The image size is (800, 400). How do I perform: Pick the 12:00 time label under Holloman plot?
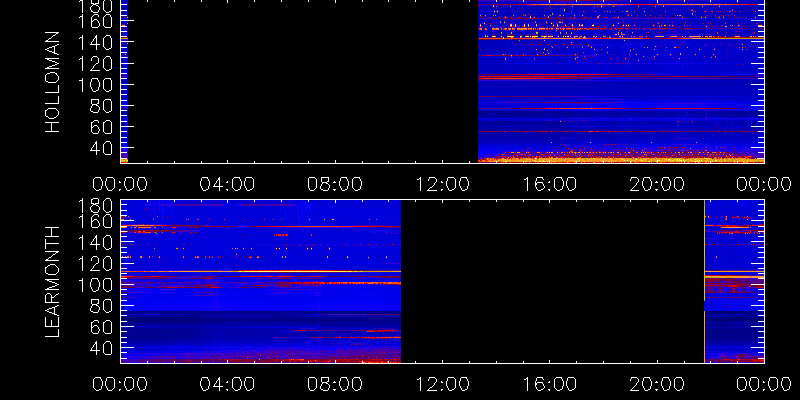click(442, 184)
